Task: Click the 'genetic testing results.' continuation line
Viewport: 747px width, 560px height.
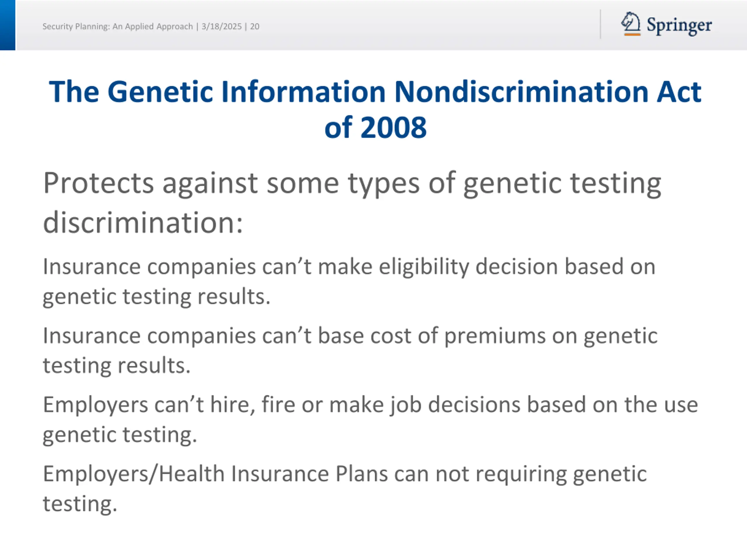Action: coord(156,297)
